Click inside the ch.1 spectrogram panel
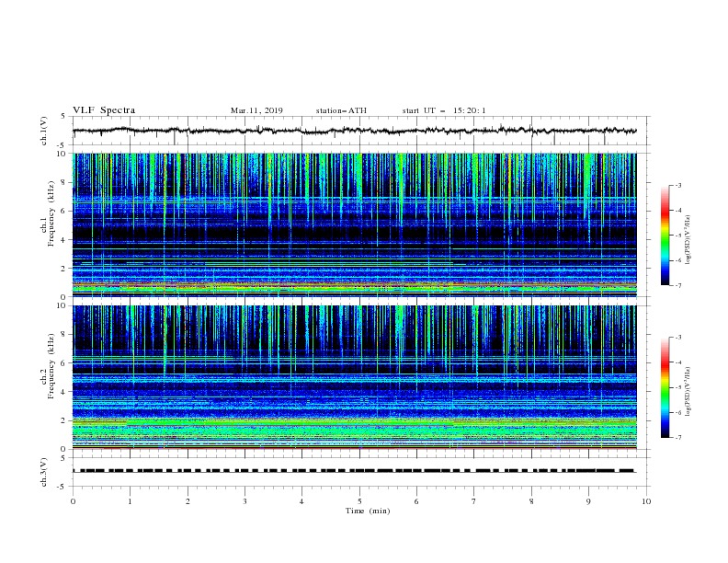The width and height of the screenshot is (728, 563). pos(354,224)
